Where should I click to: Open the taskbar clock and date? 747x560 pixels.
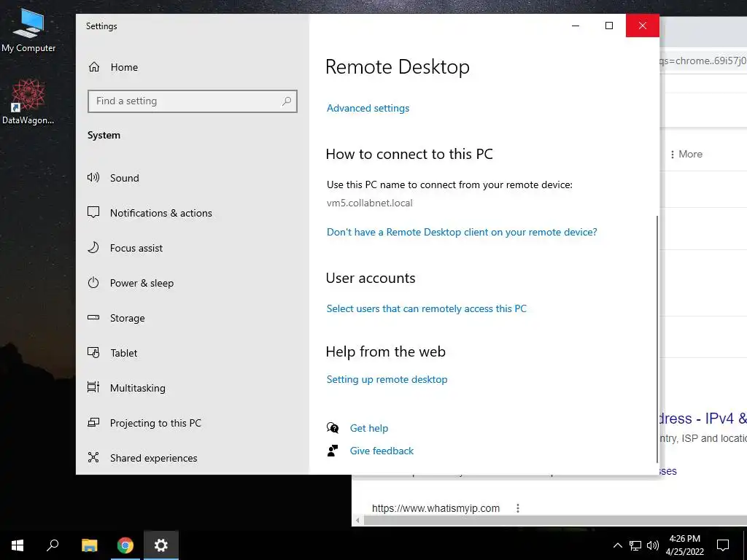coord(684,545)
